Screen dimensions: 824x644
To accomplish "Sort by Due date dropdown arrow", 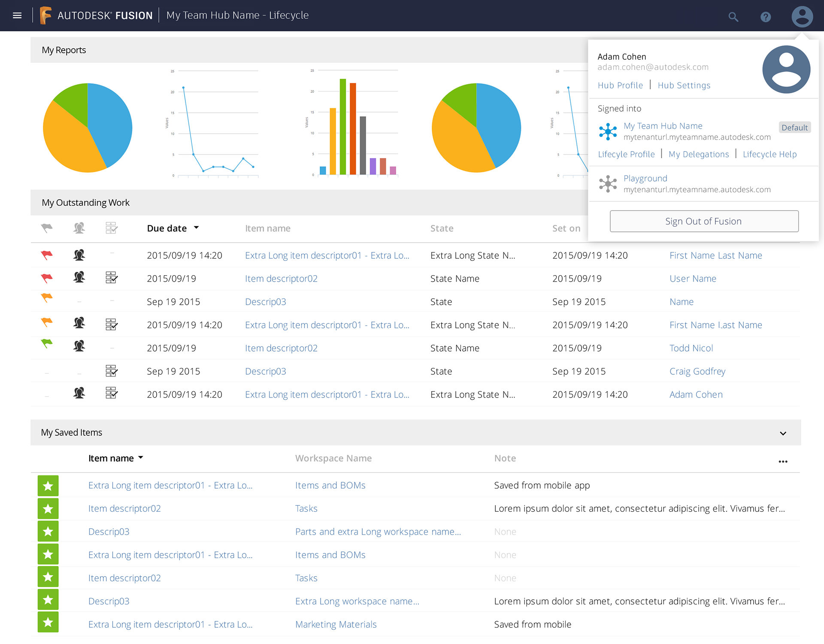I will tap(197, 228).
